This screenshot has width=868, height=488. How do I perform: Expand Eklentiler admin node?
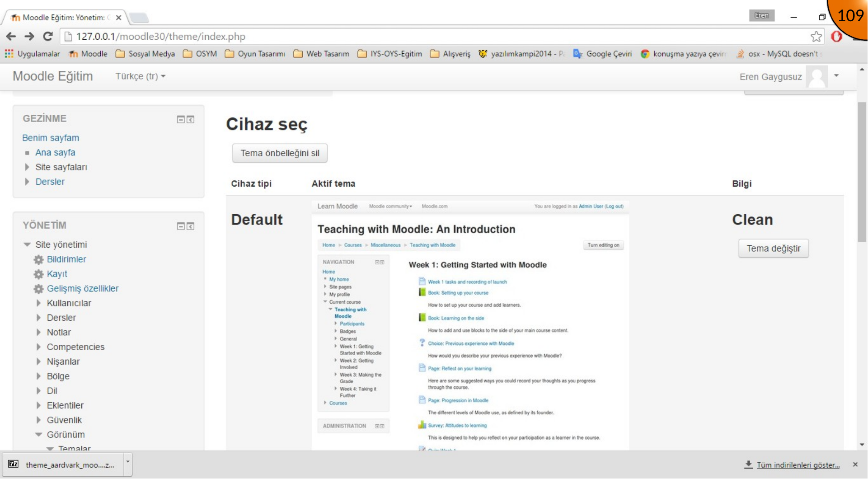tap(38, 405)
